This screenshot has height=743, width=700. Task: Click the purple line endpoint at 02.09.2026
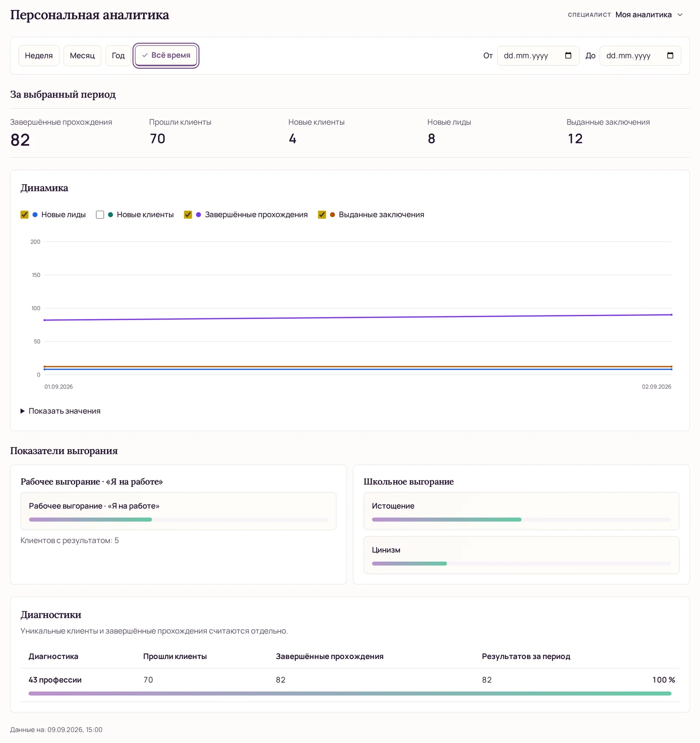point(672,315)
